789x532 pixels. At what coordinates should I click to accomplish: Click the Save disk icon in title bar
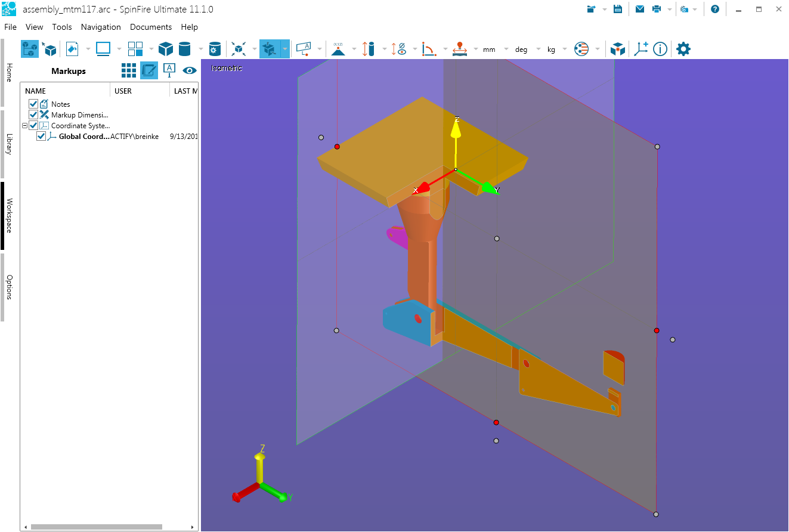618,9
